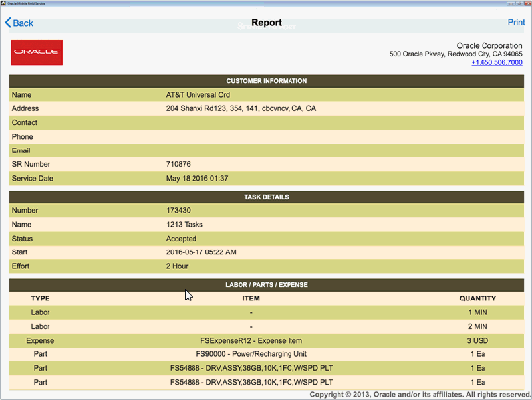Image resolution: width=532 pixels, height=400 pixels.
Task: Click the CUSTOMER INFORMATION section header
Action: point(267,81)
